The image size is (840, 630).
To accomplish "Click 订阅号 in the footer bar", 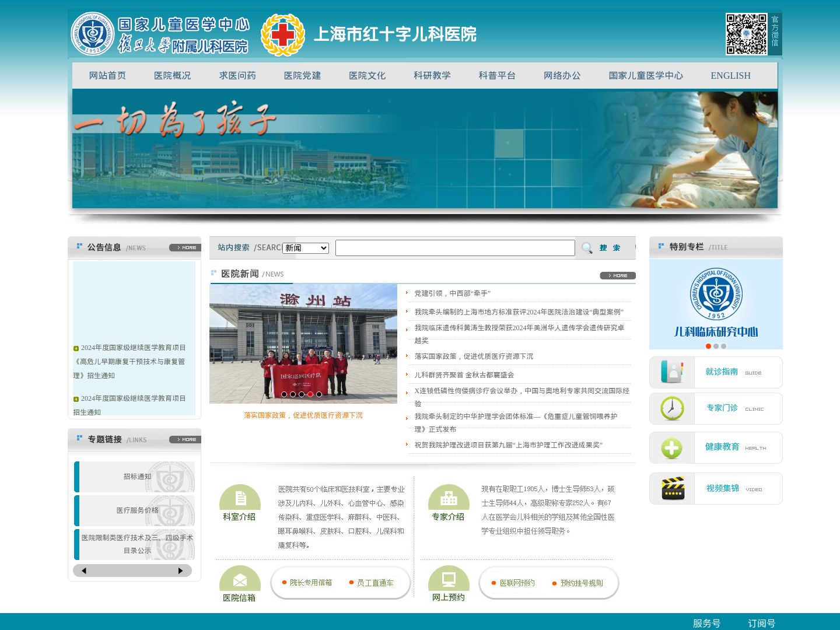I will tap(761, 624).
